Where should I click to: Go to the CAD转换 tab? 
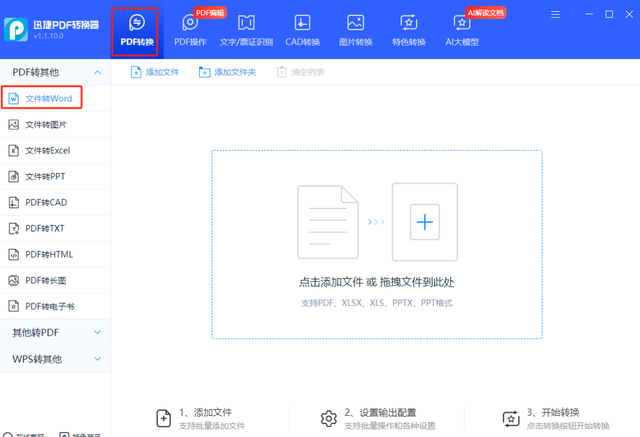tap(302, 31)
